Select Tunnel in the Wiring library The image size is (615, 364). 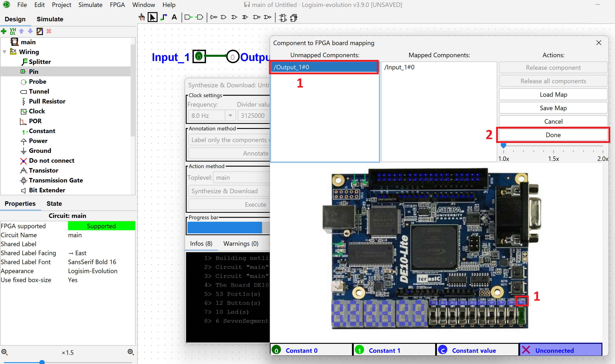click(39, 92)
